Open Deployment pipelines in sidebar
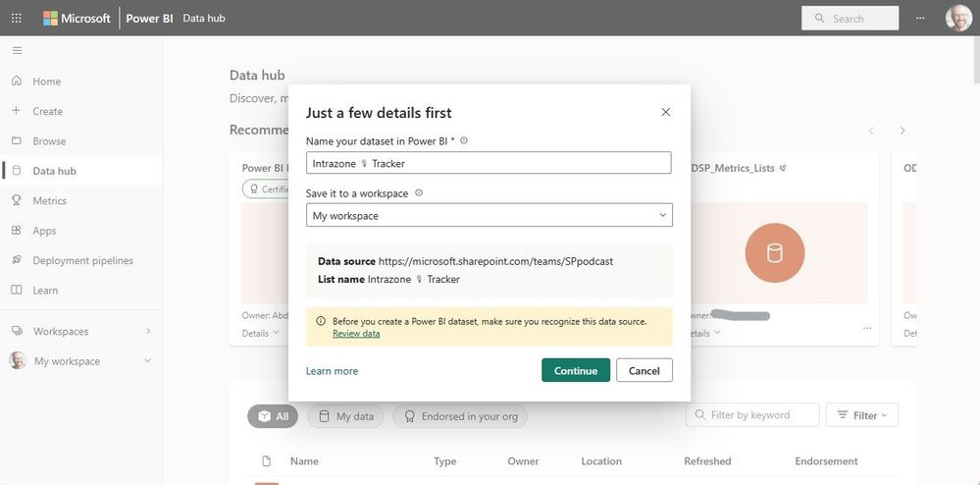The width and height of the screenshot is (980, 485). 81,260
